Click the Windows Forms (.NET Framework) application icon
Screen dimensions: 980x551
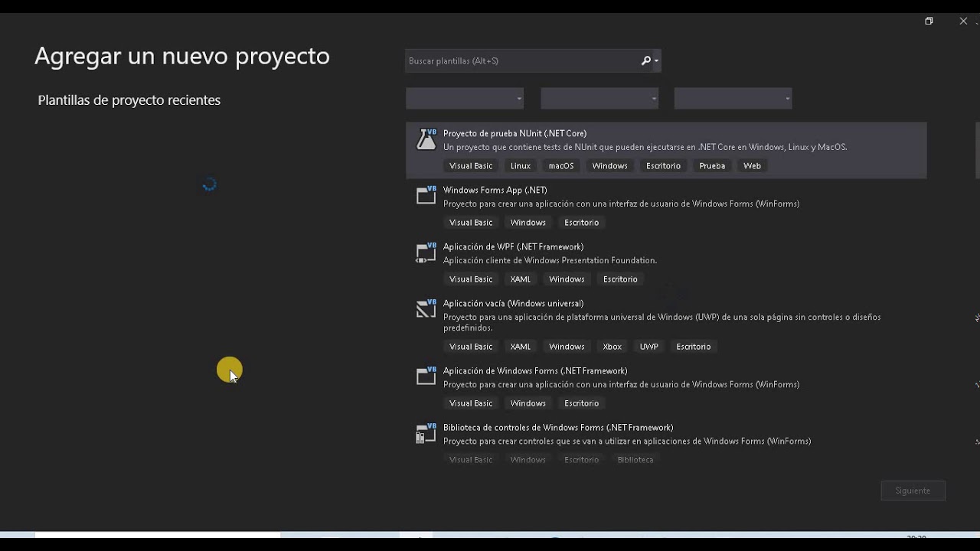click(426, 376)
